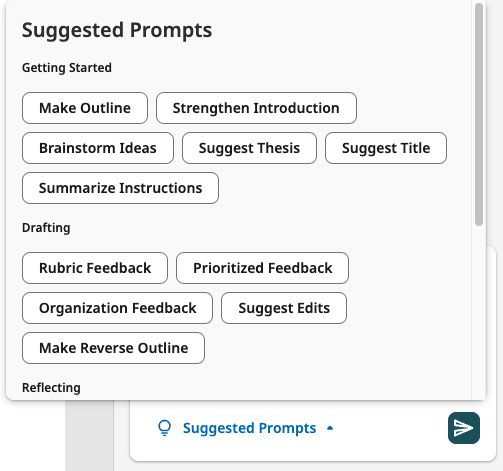
Task: Click the Suggest Title prompt
Action: pyautogui.click(x=386, y=148)
